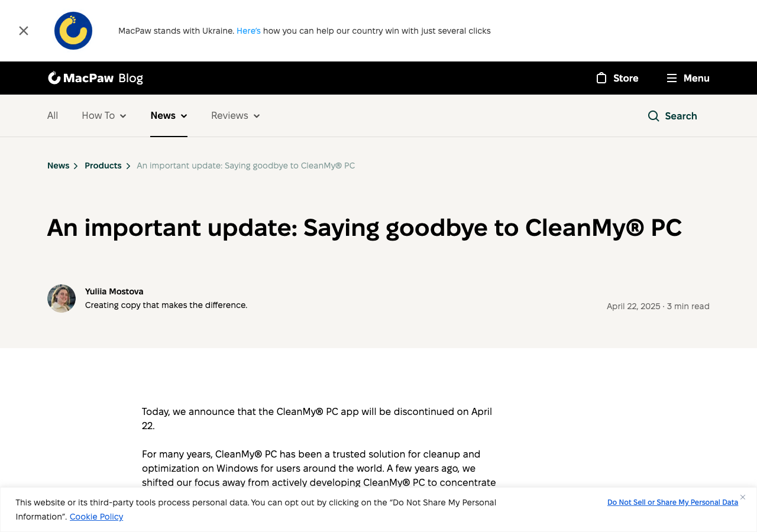Image resolution: width=757 pixels, height=532 pixels.
Task: Click Do Not Sell or Share My Personal Data
Action: pyautogui.click(x=672, y=502)
